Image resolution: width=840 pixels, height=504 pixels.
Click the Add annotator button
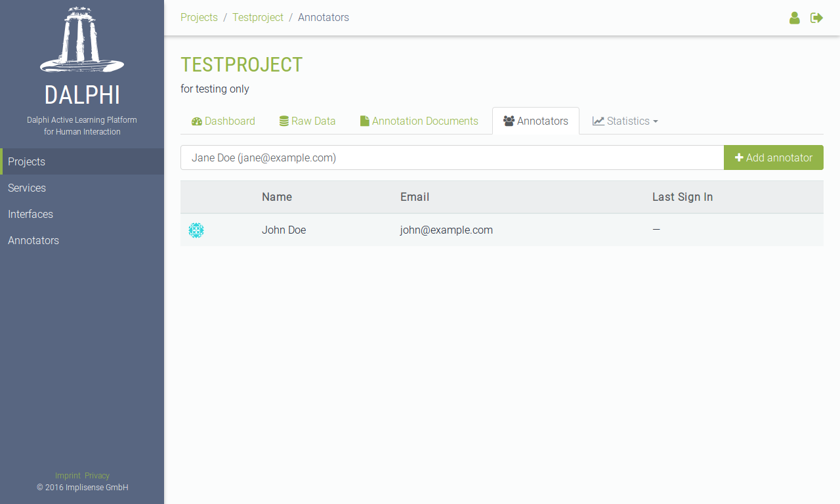774,157
